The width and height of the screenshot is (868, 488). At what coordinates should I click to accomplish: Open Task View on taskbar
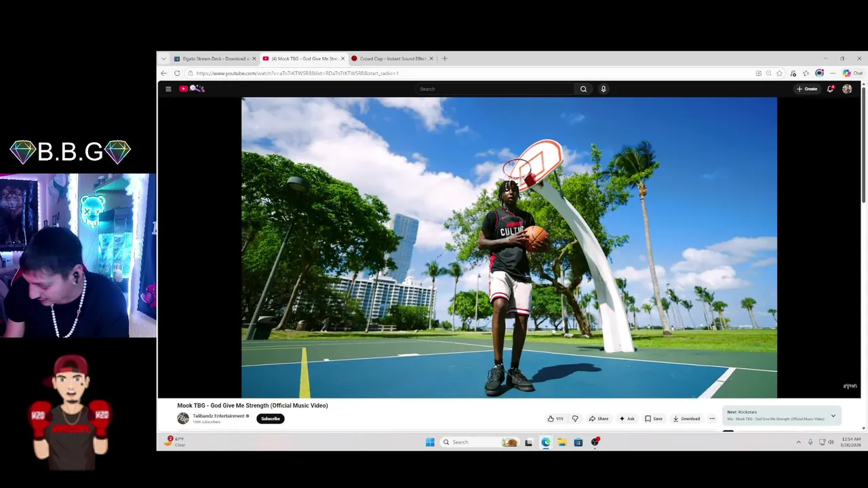pyautogui.click(x=528, y=442)
